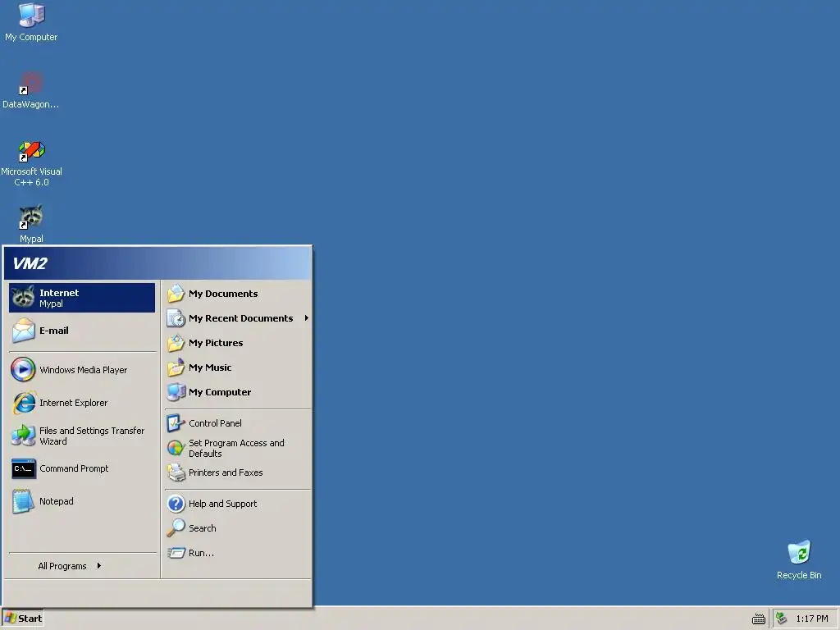Image resolution: width=840 pixels, height=630 pixels.
Task: Click the keyboard icon in taskbar
Action: (759, 619)
